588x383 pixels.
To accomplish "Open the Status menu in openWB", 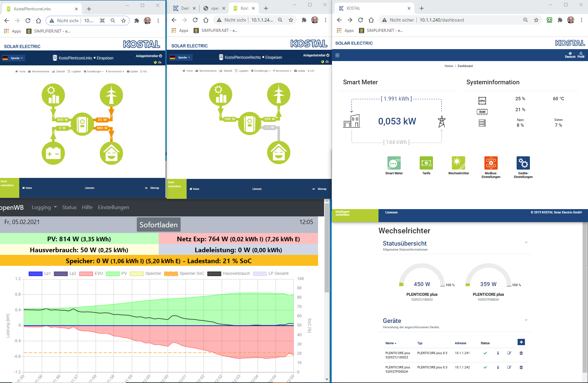I will [69, 207].
